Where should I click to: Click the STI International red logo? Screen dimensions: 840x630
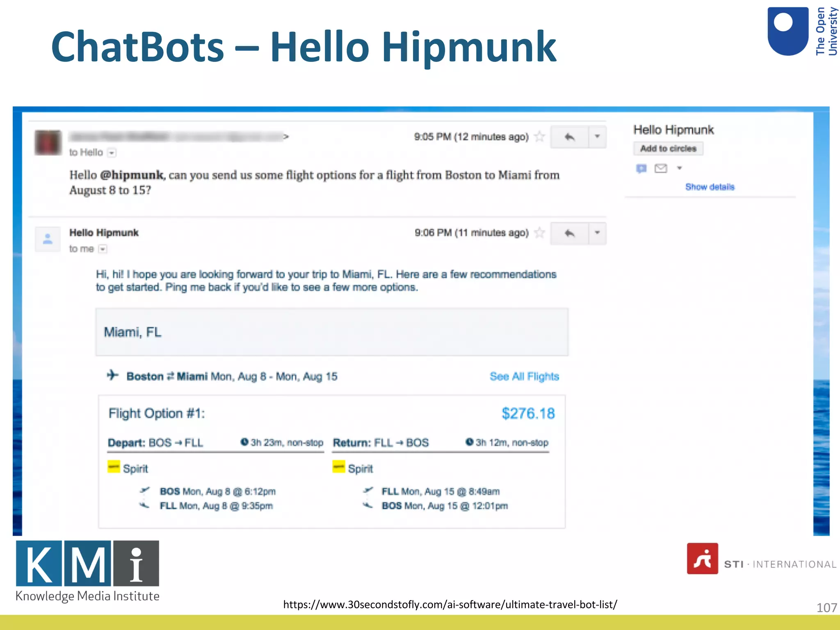coord(703,559)
